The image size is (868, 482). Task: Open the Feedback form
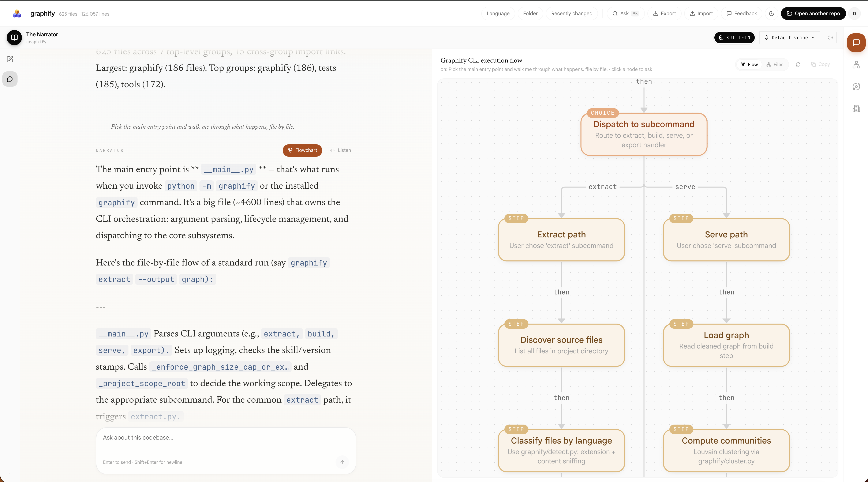pyautogui.click(x=742, y=14)
